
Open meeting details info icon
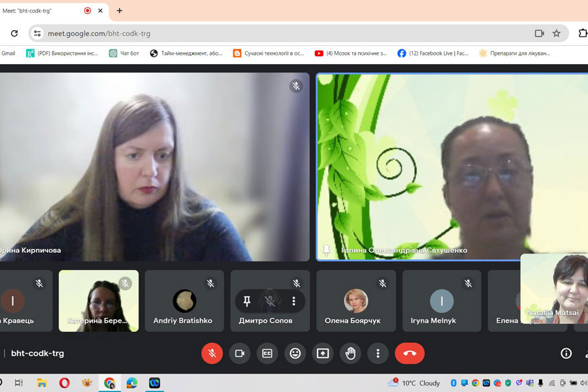pos(566,353)
